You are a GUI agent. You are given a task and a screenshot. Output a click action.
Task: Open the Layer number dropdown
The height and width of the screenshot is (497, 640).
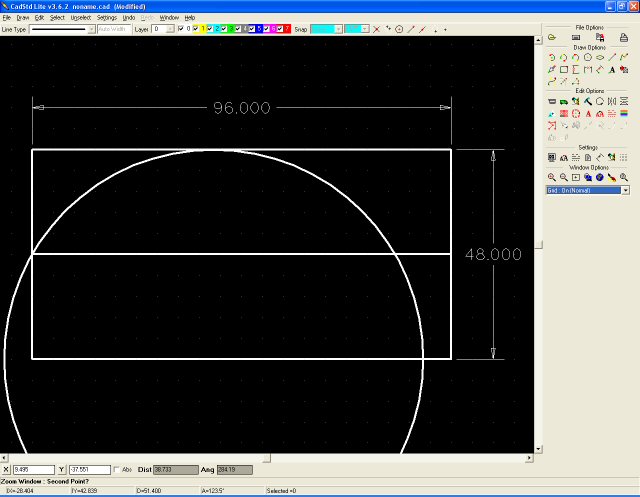(170, 29)
